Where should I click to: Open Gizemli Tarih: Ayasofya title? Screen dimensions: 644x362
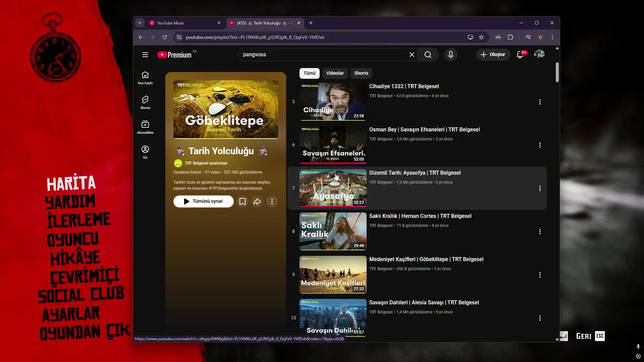415,173
